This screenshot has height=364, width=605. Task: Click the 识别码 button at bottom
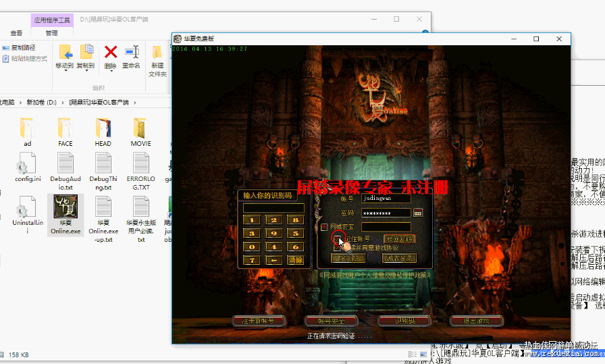[404, 321]
